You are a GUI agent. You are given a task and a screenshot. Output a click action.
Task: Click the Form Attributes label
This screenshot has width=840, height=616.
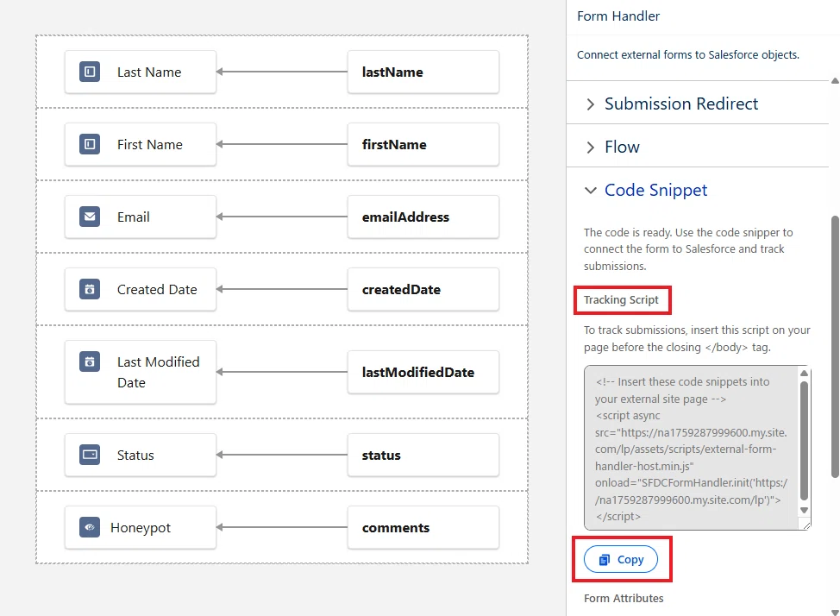[624, 598]
